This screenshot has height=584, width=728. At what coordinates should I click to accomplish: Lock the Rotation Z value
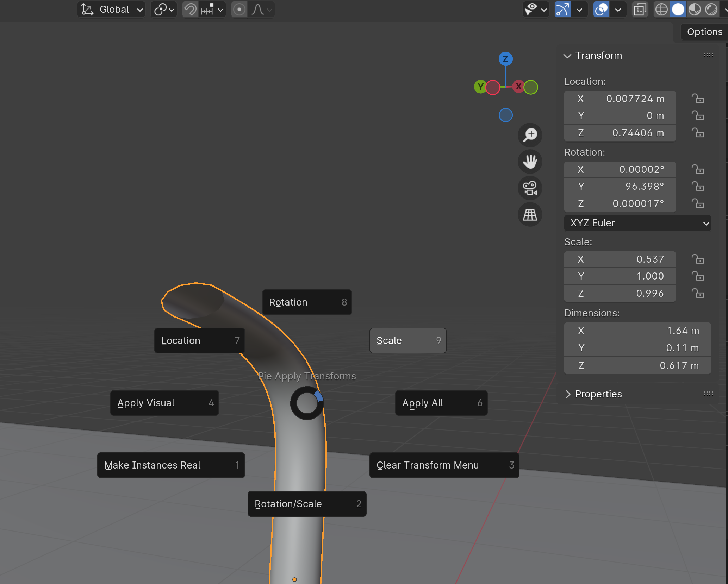click(698, 203)
